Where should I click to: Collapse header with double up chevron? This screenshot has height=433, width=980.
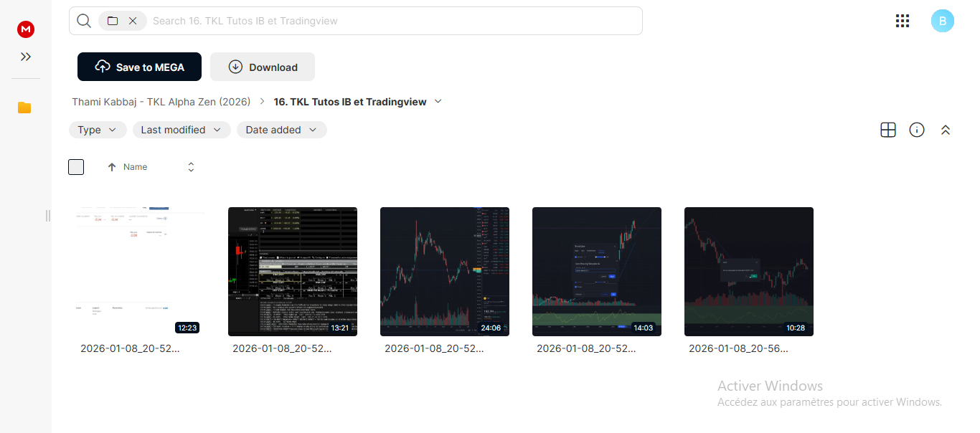pos(946,130)
